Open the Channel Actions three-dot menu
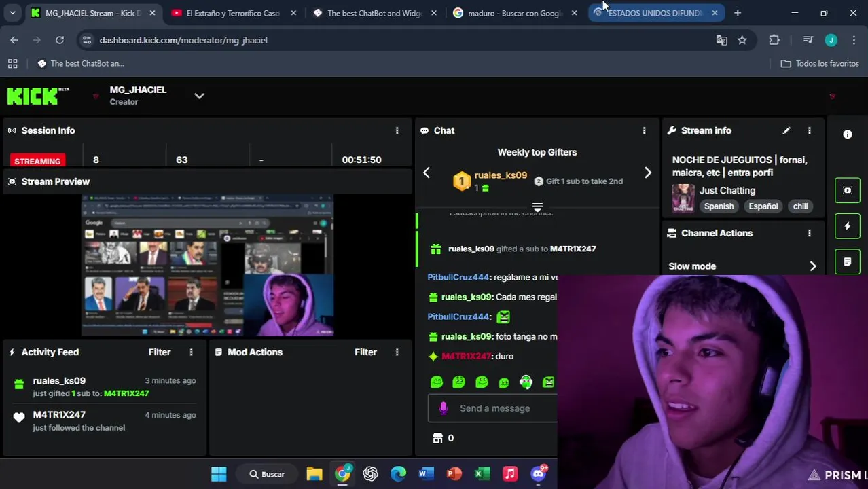This screenshot has height=489, width=868. (x=809, y=233)
